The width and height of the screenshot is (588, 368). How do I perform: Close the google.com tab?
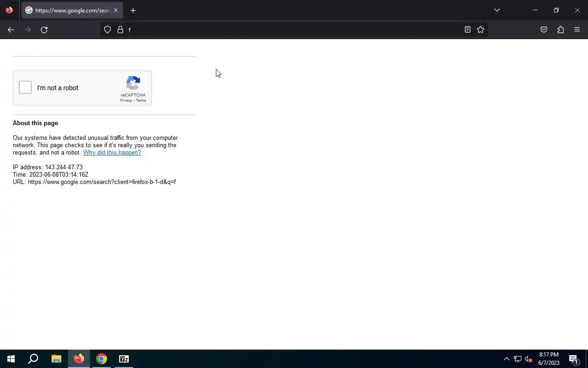click(115, 10)
